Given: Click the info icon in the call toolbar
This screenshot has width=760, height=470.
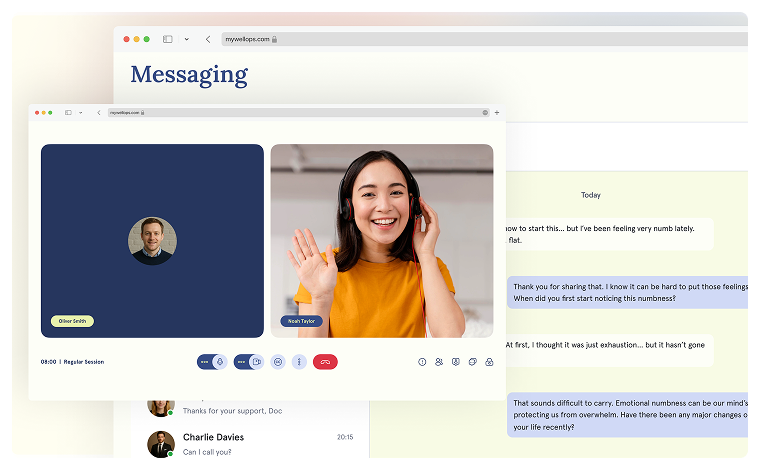Looking at the screenshot, I should coord(422,362).
